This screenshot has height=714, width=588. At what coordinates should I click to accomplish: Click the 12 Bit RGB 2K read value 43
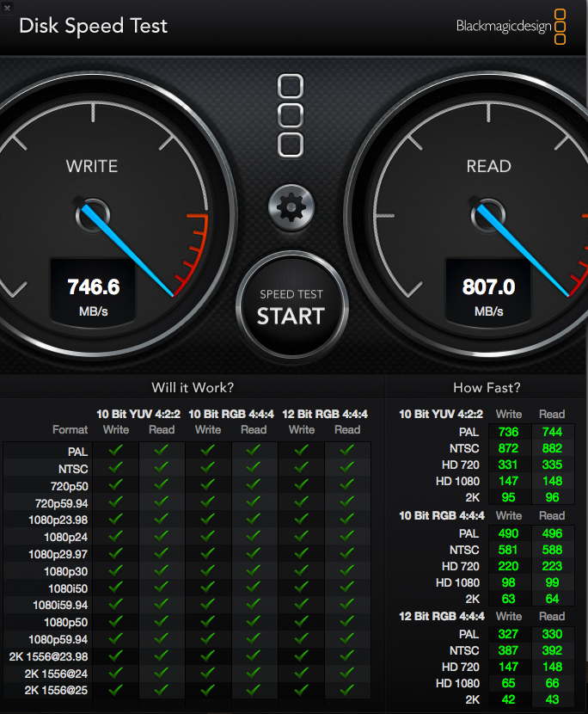tap(552, 699)
